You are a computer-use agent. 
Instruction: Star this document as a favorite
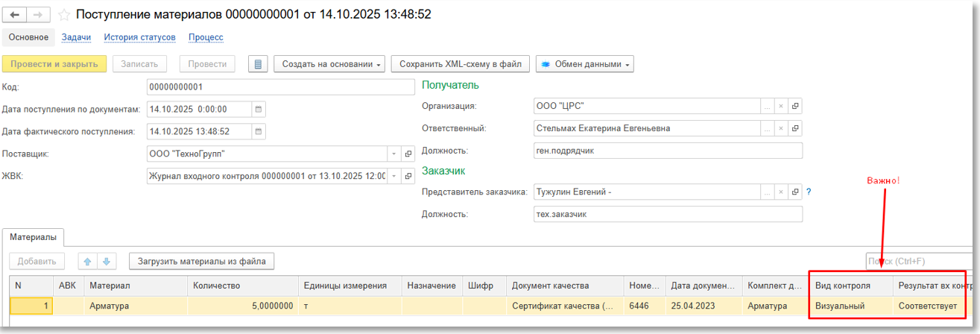(x=64, y=15)
